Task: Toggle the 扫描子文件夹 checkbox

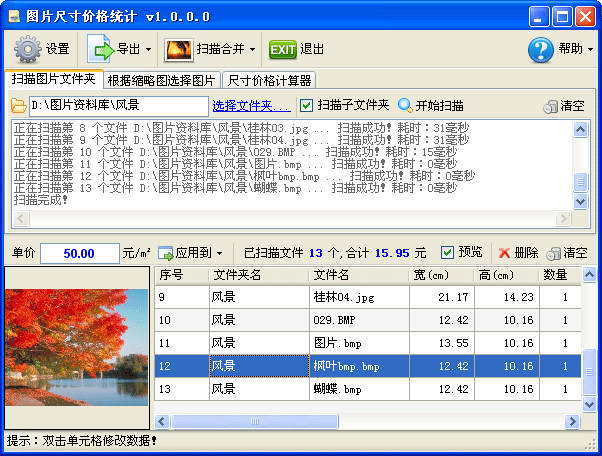Action: click(308, 105)
